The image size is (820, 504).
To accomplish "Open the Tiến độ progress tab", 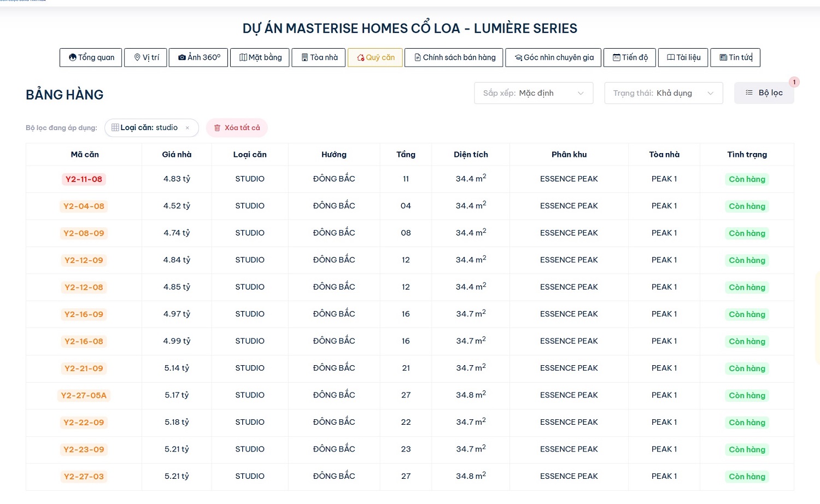I will [630, 57].
